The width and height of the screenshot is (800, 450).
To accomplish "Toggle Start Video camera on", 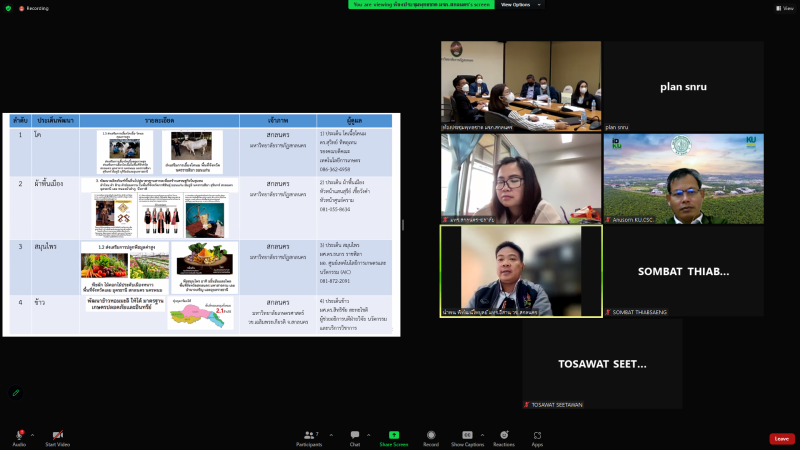I will coord(57,436).
